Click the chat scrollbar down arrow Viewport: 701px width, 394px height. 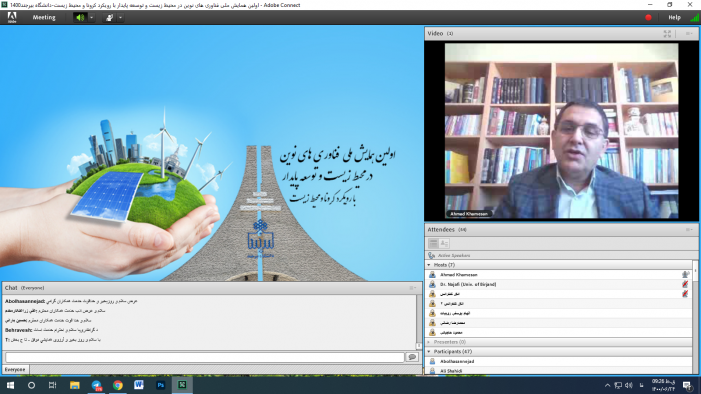point(418,346)
